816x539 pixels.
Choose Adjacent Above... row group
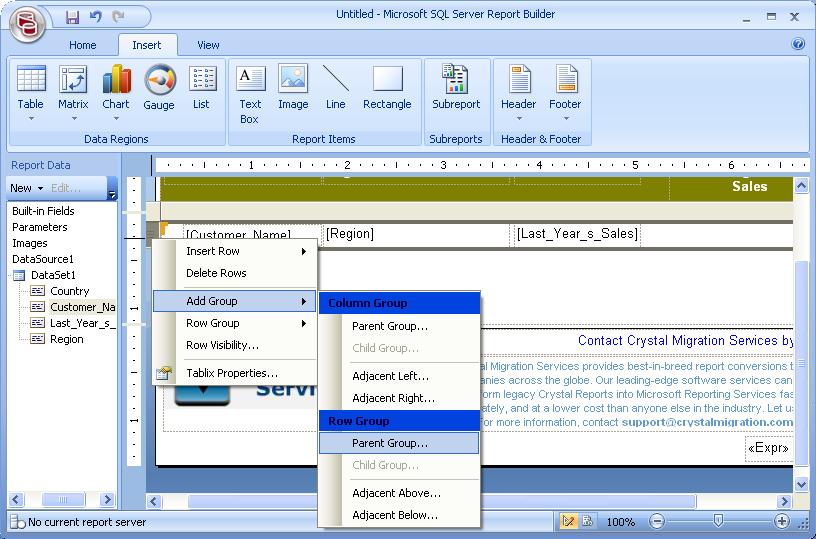click(x=399, y=493)
